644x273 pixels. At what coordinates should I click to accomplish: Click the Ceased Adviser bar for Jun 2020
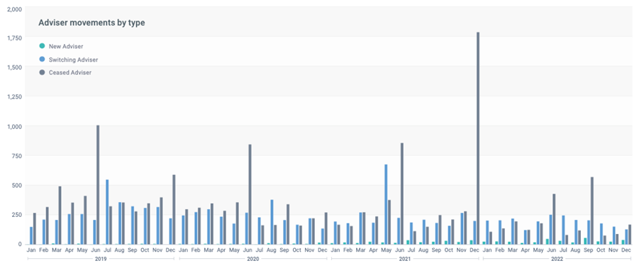pyautogui.click(x=250, y=194)
